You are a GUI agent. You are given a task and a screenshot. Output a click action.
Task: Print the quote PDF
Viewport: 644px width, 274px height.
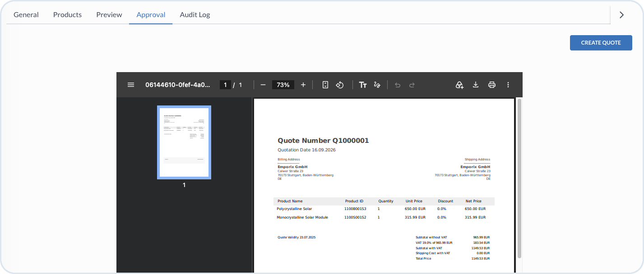tap(492, 85)
